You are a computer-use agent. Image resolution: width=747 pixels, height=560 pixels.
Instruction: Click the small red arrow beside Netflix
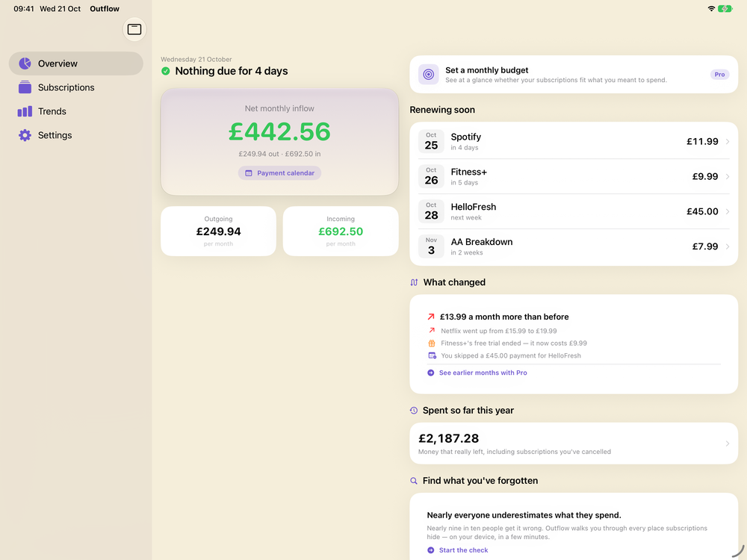point(432,331)
